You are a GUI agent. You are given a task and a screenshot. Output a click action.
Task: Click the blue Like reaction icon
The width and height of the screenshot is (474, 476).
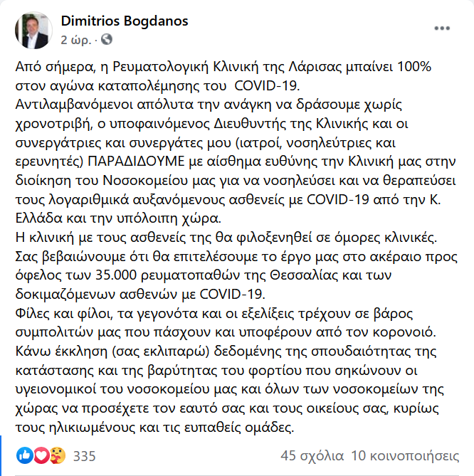click(x=24, y=455)
